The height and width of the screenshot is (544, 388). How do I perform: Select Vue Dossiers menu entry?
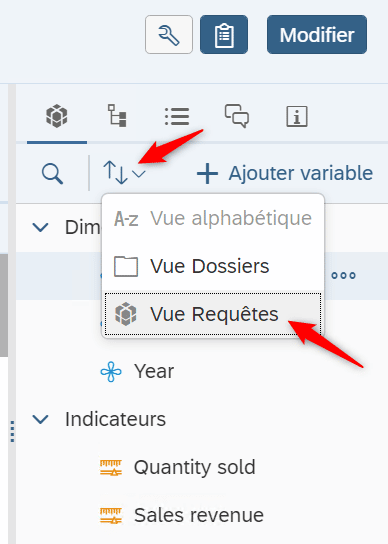[213, 266]
